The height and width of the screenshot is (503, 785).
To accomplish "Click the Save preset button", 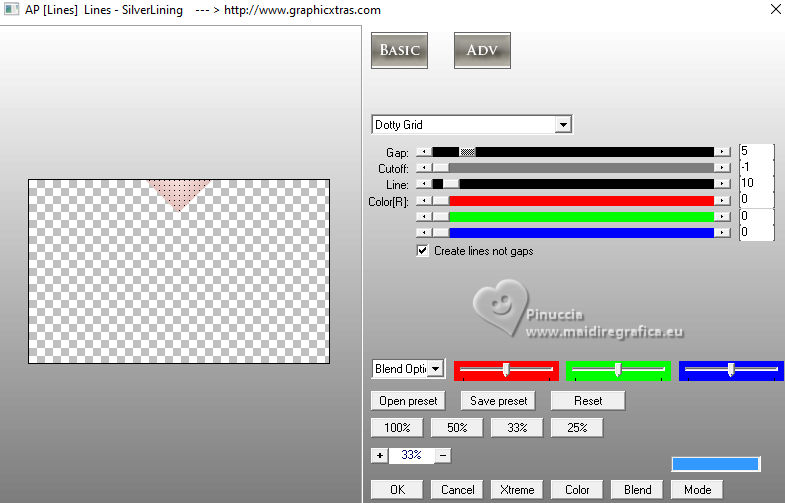I will 498,401.
